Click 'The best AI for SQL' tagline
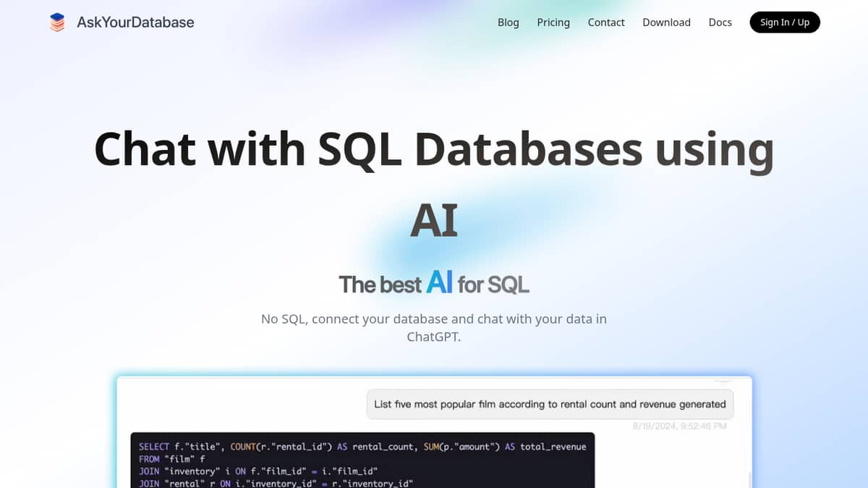868x488 pixels. [x=434, y=283]
